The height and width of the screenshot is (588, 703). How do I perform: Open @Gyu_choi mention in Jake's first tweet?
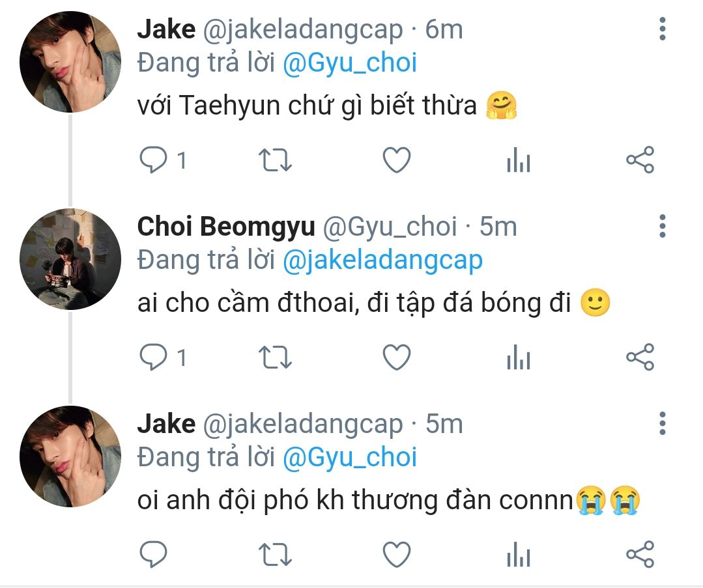click(350, 63)
